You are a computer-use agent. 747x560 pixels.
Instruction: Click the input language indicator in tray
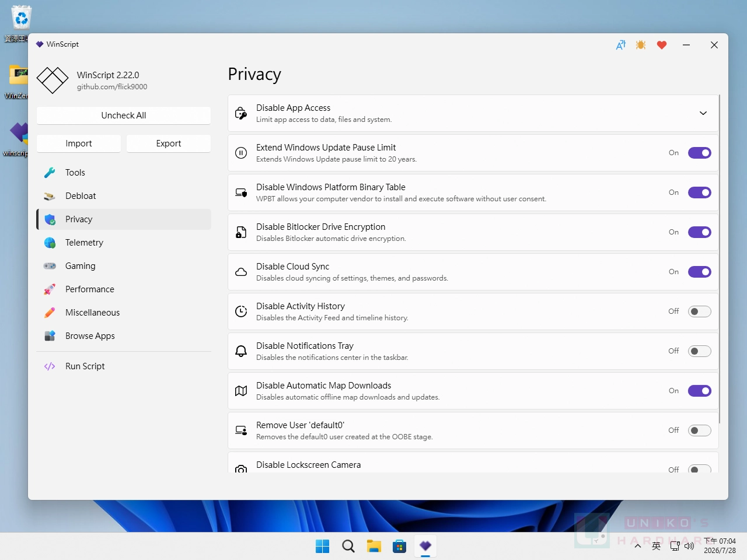pos(657,546)
